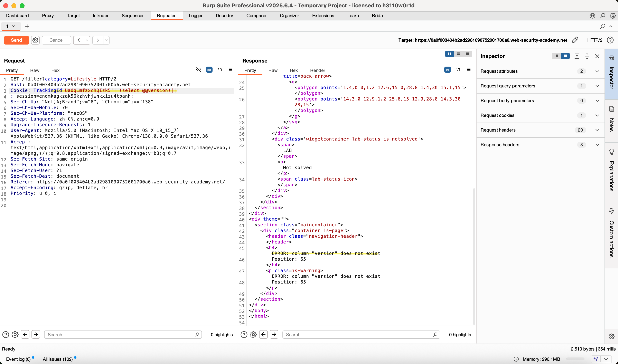The width and height of the screenshot is (618, 364).
Task: Expand all Inspector sections
Action: click(577, 56)
